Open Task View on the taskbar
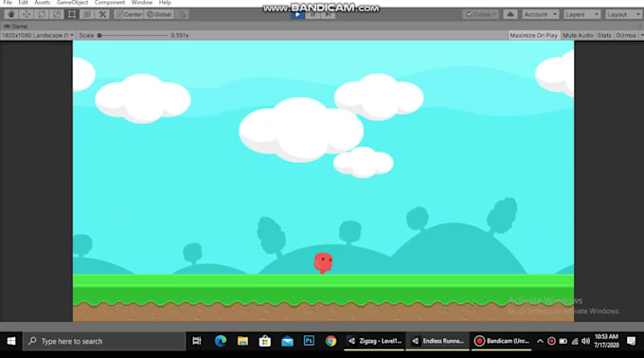Viewport: 644px width, 358px height. coord(197,341)
